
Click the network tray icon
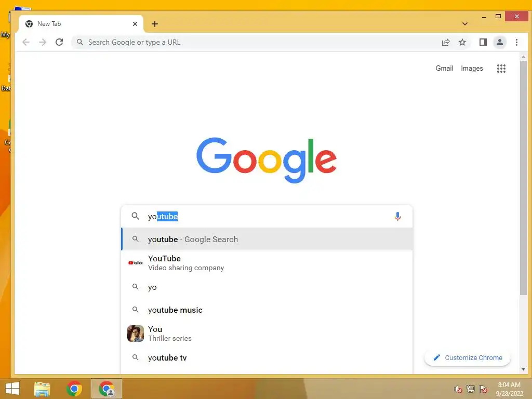471,389
